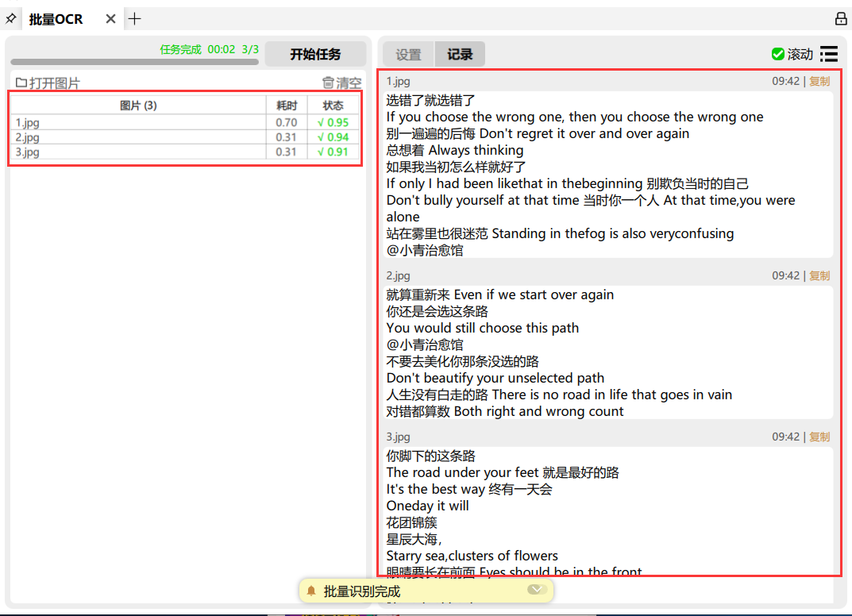This screenshot has width=852, height=616.
Task: Select 3.jpg row in image table
Action: [x=185, y=152]
